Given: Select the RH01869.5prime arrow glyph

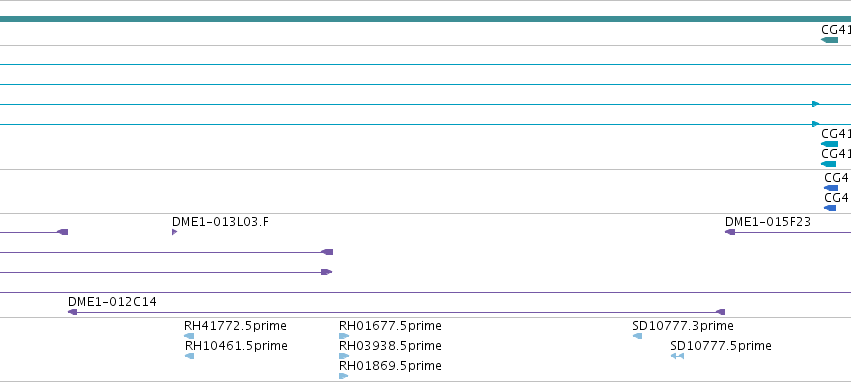Looking at the screenshot, I should click(x=344, y=375).
